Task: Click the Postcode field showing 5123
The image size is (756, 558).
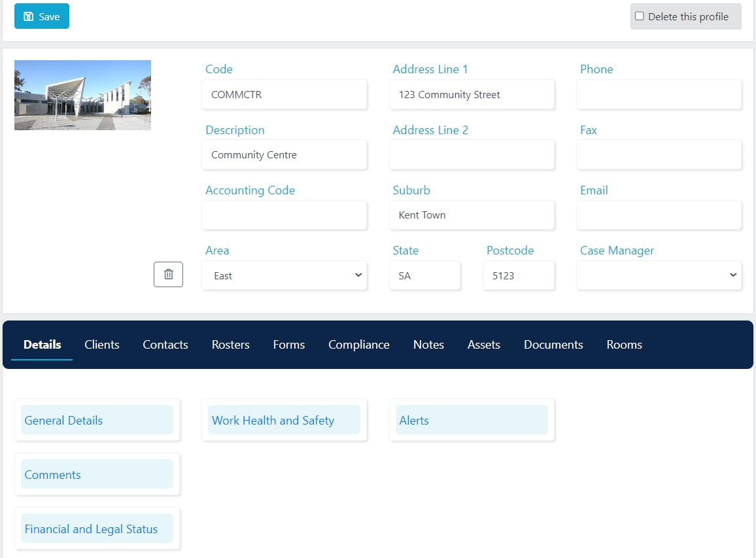Action: tap(519, 275)
